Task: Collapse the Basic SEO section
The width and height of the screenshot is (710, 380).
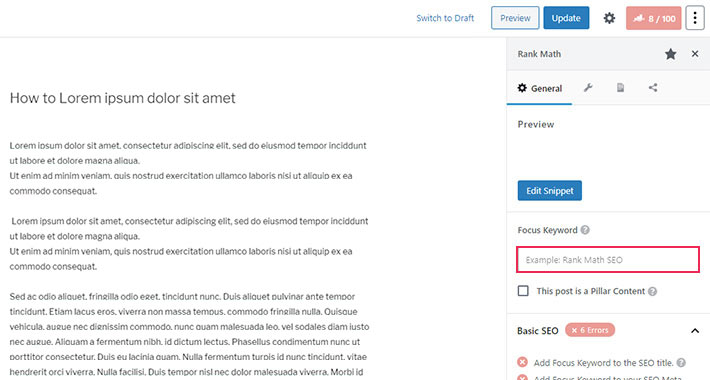Action: coord(695,331)
